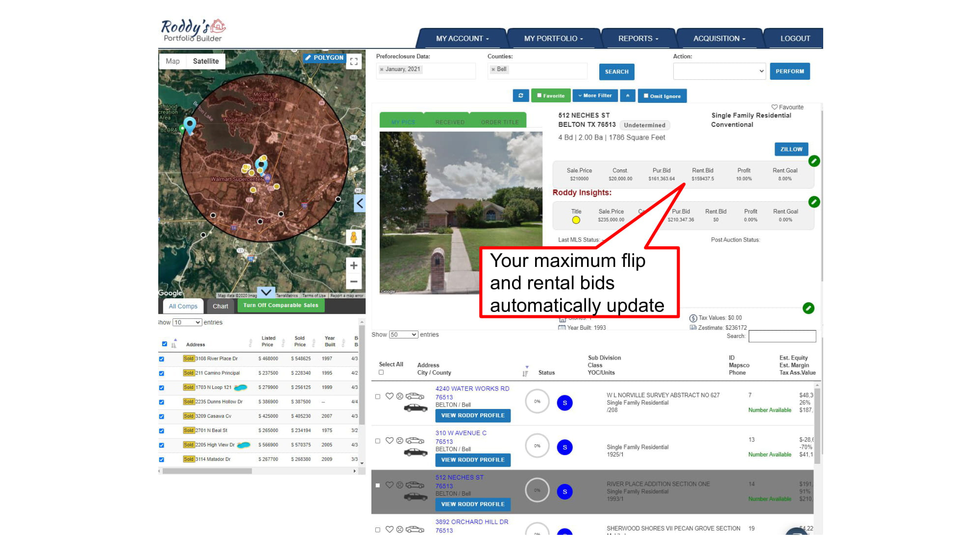
Task: Select the All Comps tab
Action: [x=183, y=306]
